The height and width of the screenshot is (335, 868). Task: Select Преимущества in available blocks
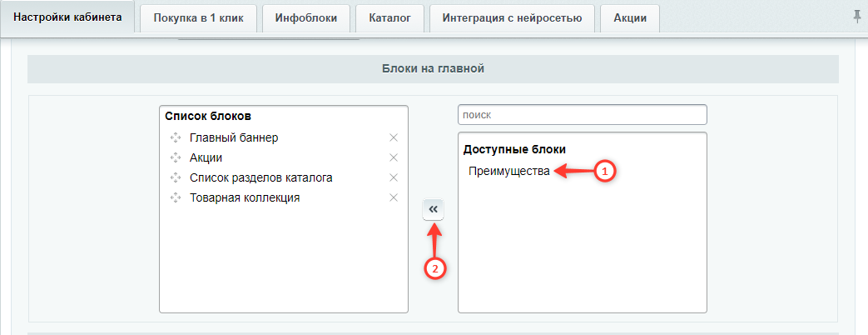pos(508,172)
